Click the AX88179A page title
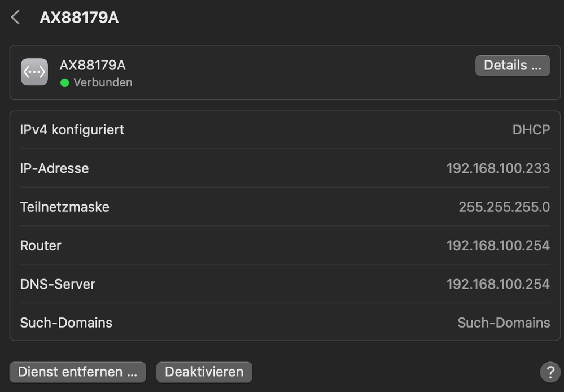Image resolution: width=564 pixels, height=392 pixels. (79, 18)
